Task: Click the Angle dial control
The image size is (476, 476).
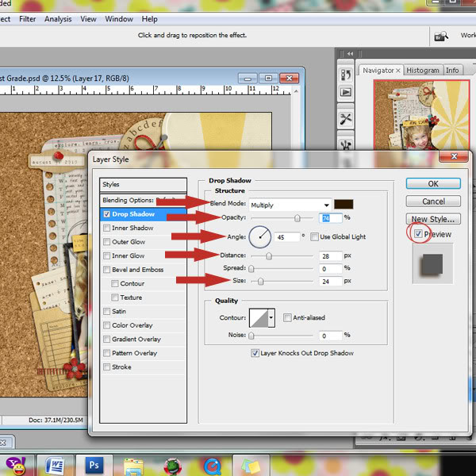Action: (260, 237)
